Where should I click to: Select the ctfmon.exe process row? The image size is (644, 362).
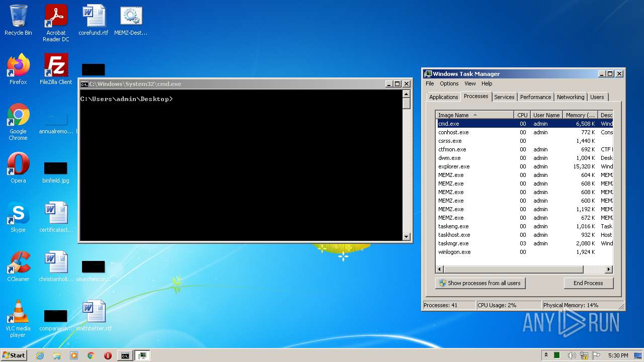pyautogui.click(x=524, y=149)
